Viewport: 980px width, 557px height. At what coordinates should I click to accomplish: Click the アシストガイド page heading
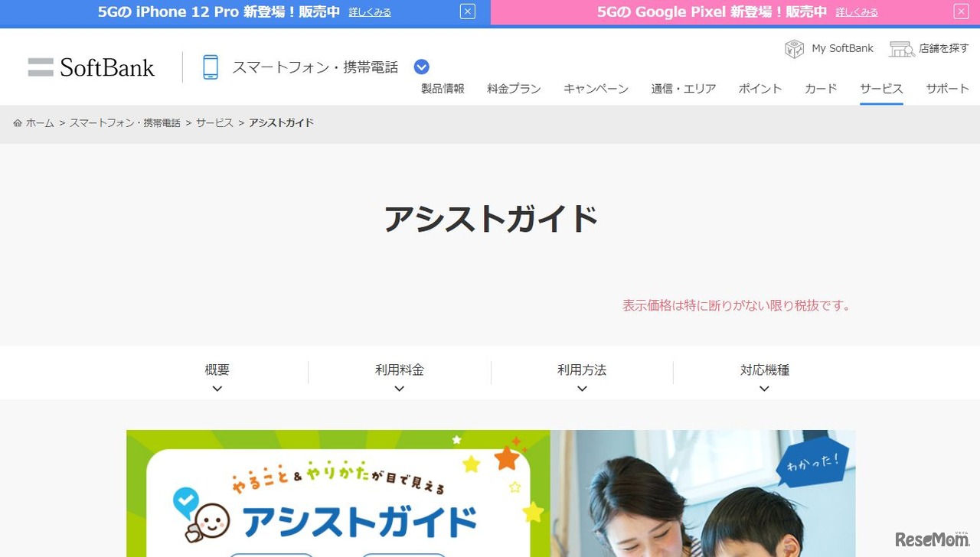[x=490, y=219]
